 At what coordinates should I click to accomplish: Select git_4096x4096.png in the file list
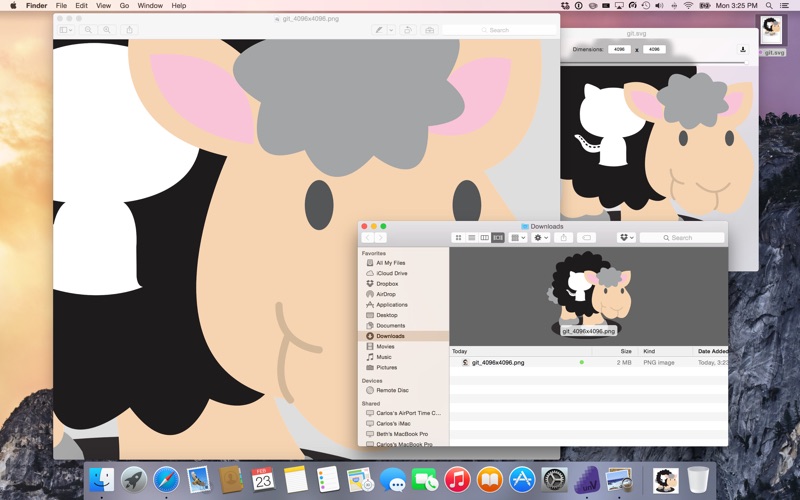pos(498,362)
